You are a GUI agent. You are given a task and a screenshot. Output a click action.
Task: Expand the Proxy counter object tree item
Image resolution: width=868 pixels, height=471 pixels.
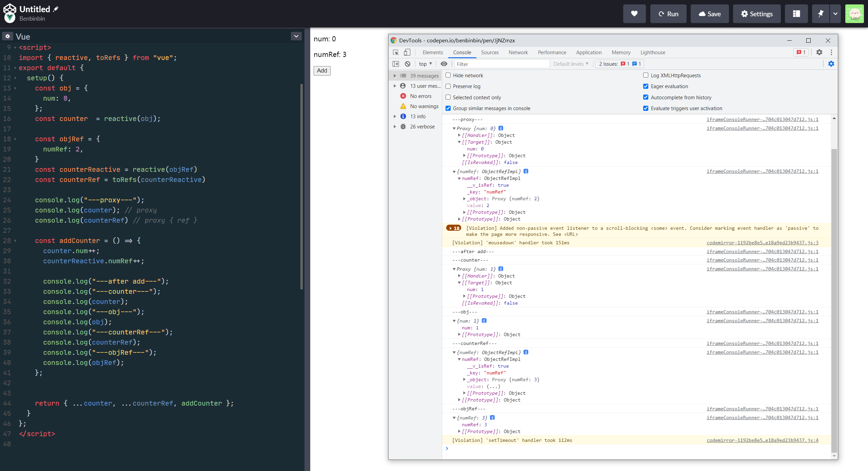pyautogui.click(x=454, y=269)
